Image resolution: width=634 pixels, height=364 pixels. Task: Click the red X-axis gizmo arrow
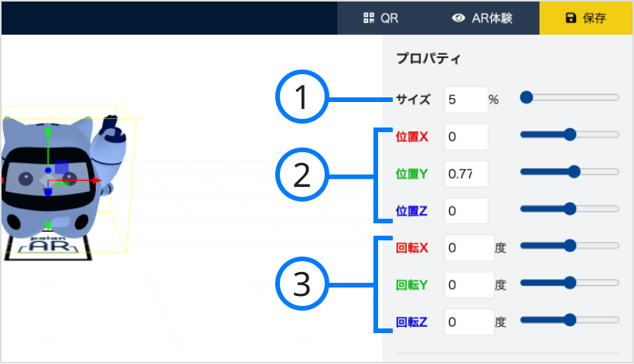(96, 180)
